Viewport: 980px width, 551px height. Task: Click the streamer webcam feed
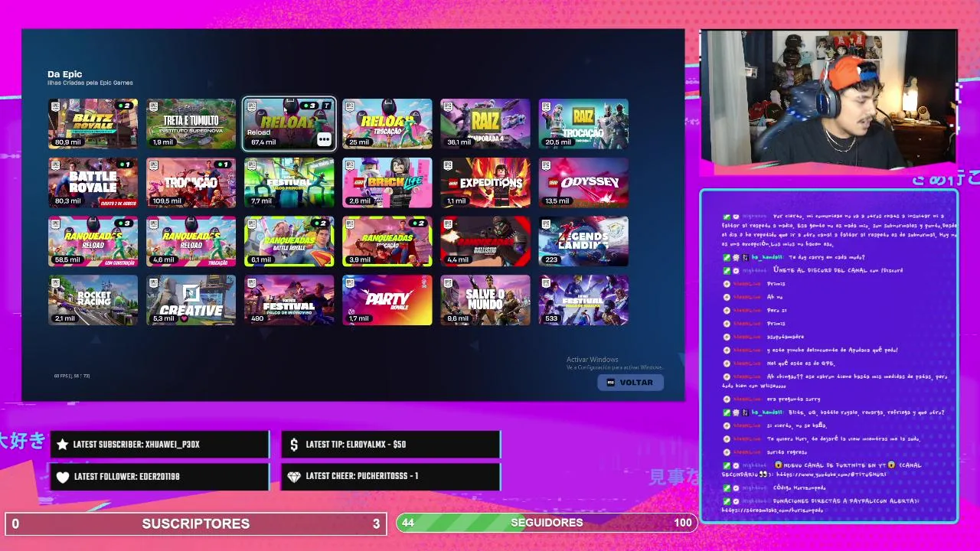[828, 98]
